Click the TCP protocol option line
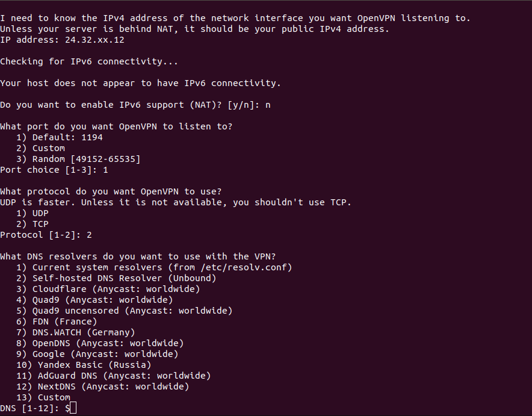Viewport: 532px width, 416px height. coord(32,225)
